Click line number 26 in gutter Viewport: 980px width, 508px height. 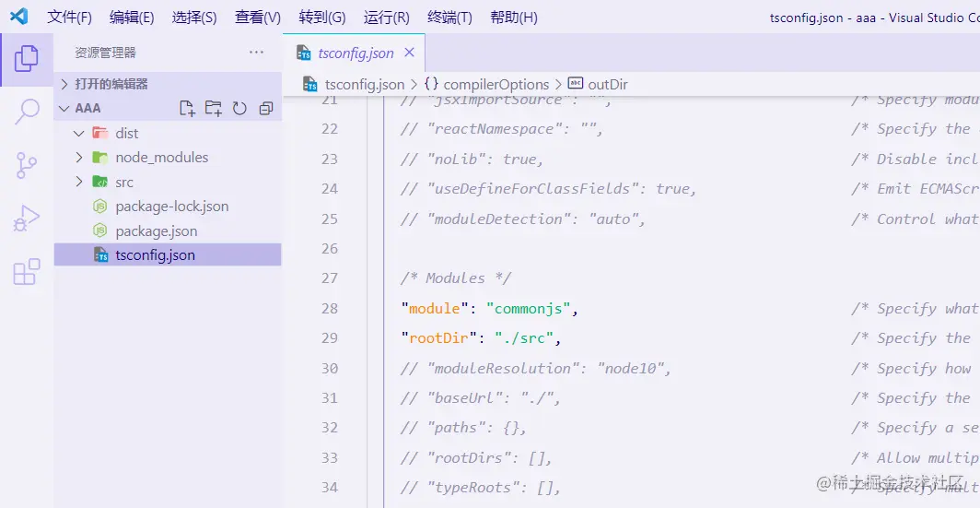point(330,248)
